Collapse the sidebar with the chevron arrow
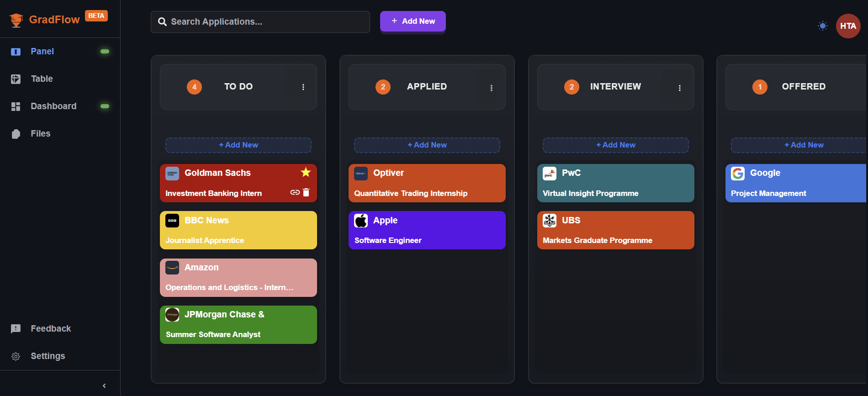This screenshot has width=868, height=396. (104, 386)
